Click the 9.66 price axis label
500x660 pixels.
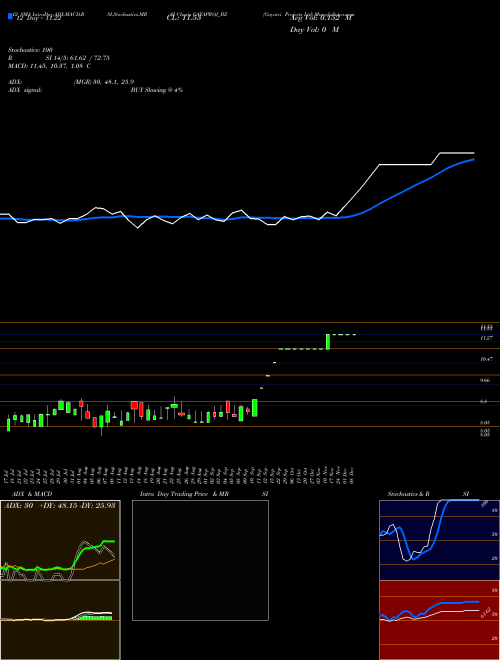(x=485, y=380)
